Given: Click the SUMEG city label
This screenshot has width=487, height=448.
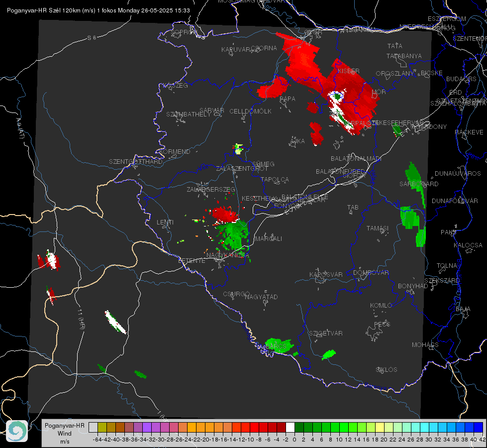Looking at the screenshot, I should pos(263,164).
